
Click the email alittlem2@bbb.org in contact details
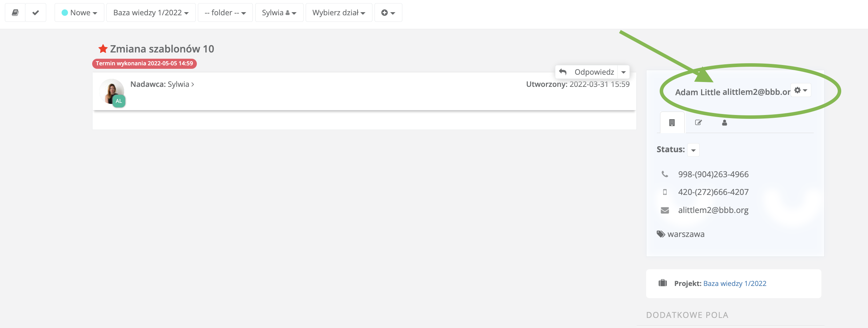pos(713,210)
